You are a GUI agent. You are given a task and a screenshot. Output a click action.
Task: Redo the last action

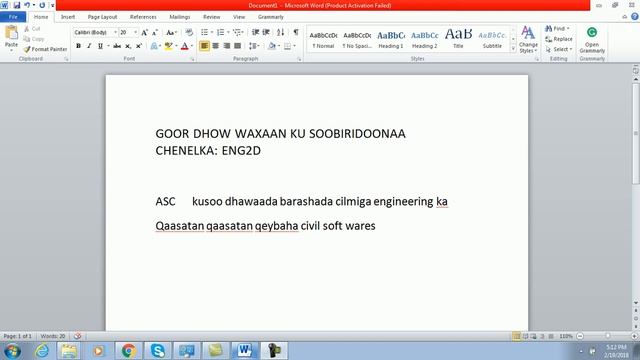(42, 5)
